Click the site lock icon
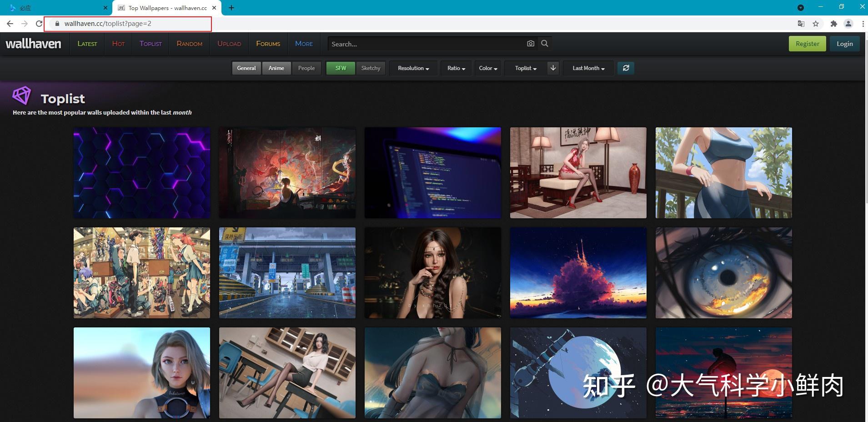Image resolution: width=868 pixels, height=422 pixels. point(57,24)
